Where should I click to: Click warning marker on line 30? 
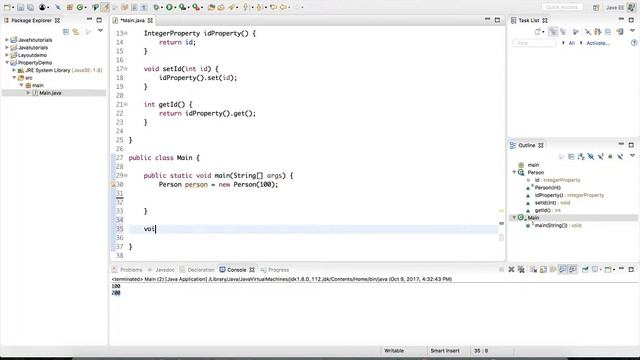click(x=114, y=184)
